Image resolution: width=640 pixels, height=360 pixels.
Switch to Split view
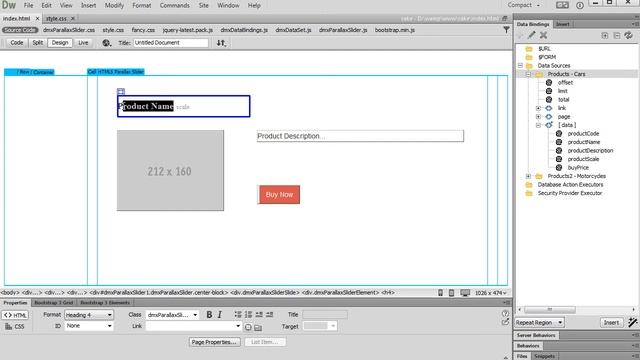(x=38, y=42)
